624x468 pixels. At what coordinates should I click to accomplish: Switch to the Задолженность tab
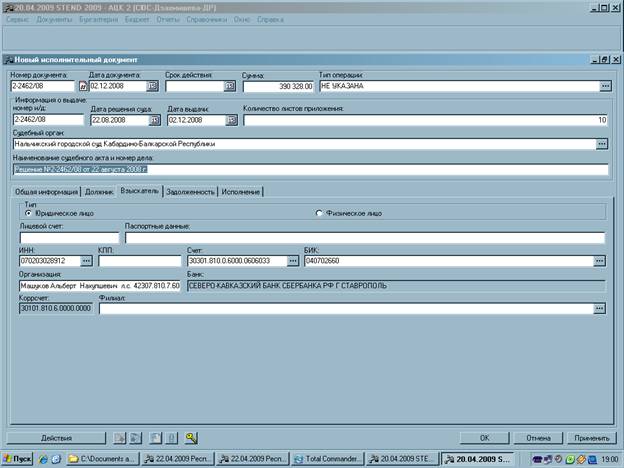coord(190,192)
